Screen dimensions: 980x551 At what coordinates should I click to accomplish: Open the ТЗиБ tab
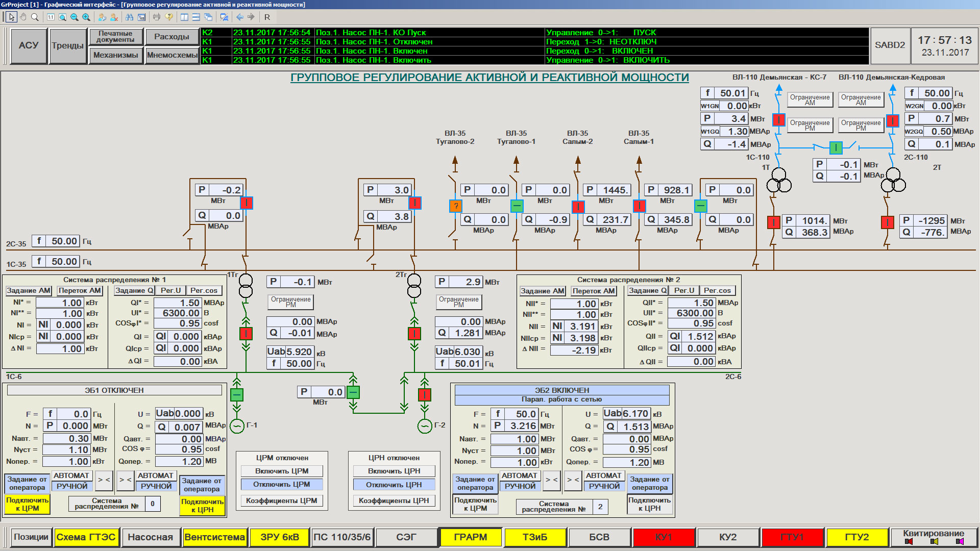(x=535, y=537)
